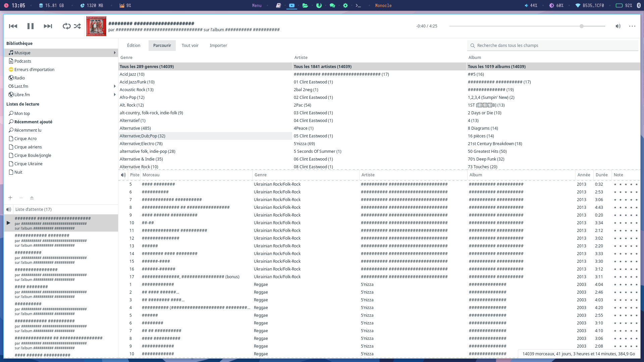Open the Radio source
The height and width of the screenshot is (362, 644).
(19, 78)
